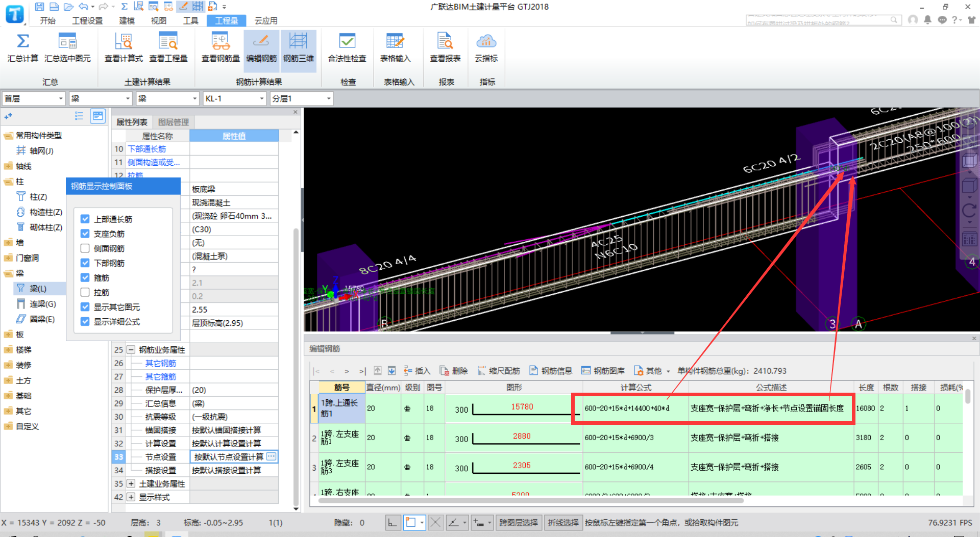Image resolution: width=980 pixels, height=537 pixels.
Task: Open 钢筋图库 in rebar editor
Action: point(603,371)
